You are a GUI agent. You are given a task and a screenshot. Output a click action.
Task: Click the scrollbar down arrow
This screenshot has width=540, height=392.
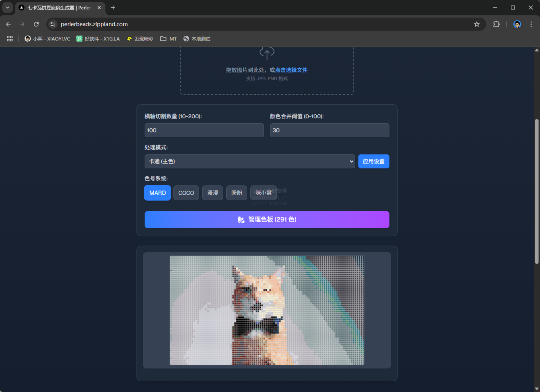tap(537, 389)
